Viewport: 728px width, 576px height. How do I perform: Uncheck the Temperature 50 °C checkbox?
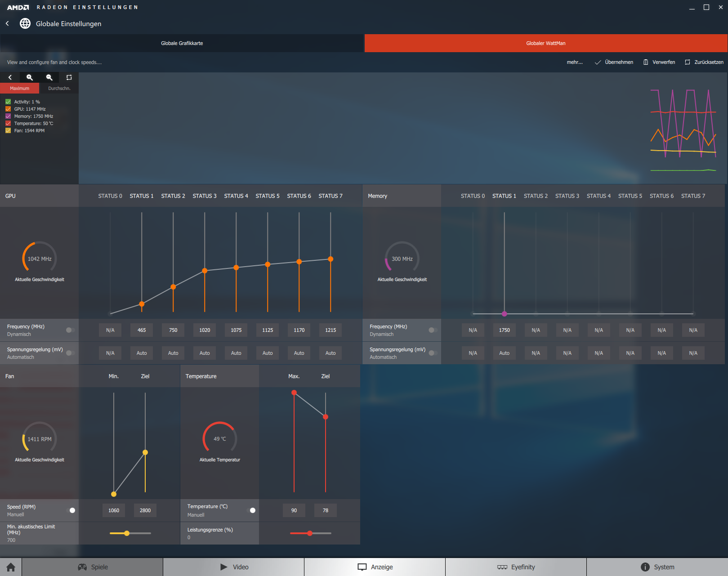[8, 123]
